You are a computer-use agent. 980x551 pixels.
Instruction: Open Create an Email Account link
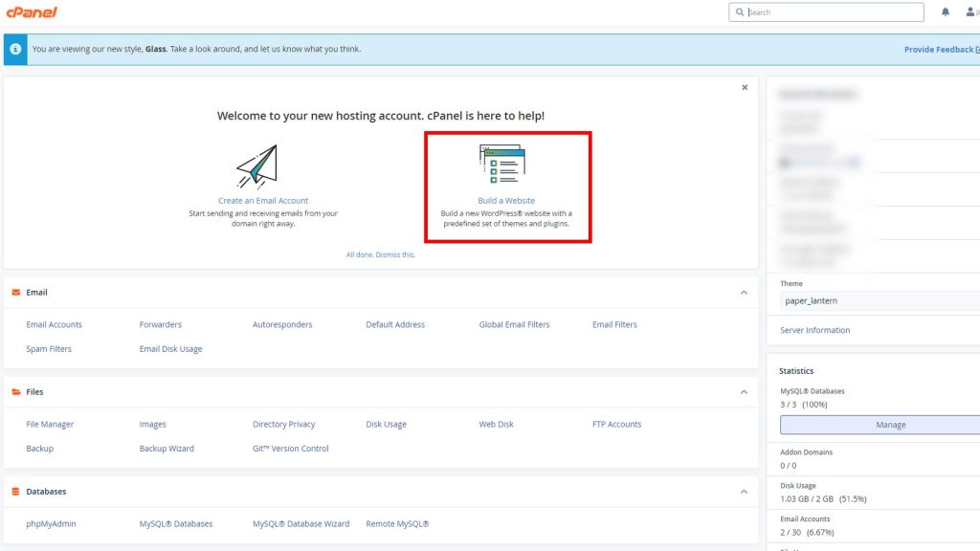click(x=263, y=201)
